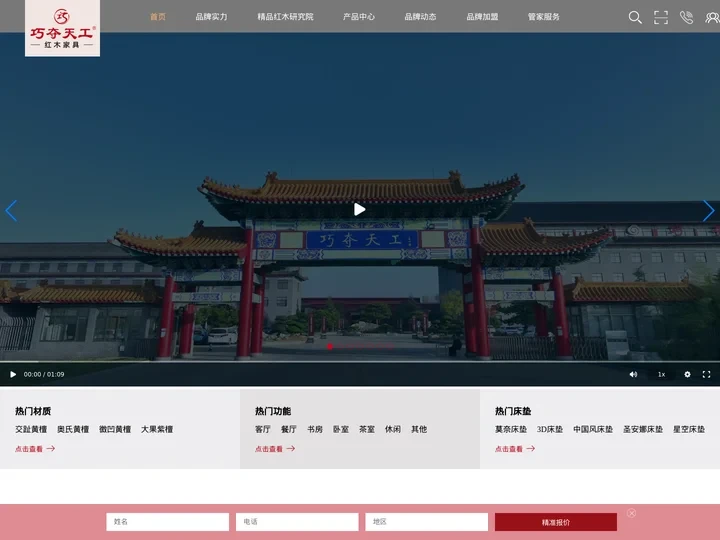Select the 休闲 function link
Viewport: 720px width, 540px height.
pyautogui.click(x=393, y=429)
